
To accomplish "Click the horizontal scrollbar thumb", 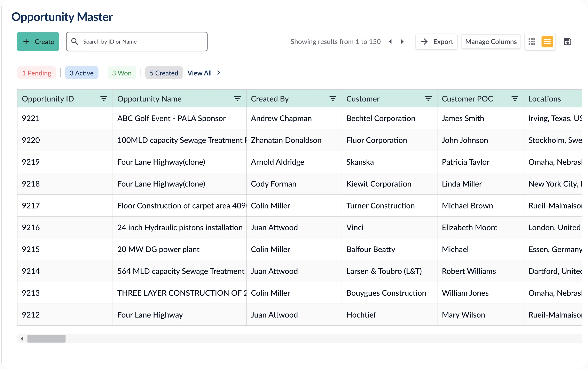I will point(46,338).
